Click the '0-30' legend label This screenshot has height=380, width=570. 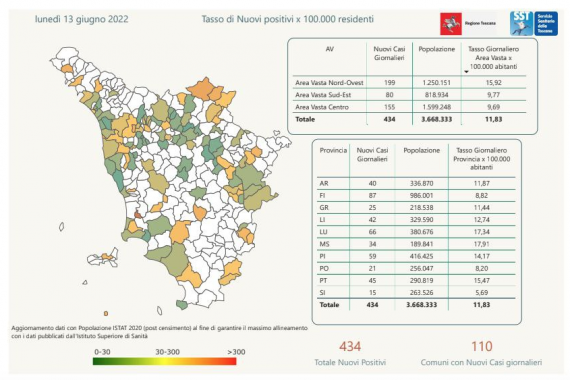[x=102, y=352]
